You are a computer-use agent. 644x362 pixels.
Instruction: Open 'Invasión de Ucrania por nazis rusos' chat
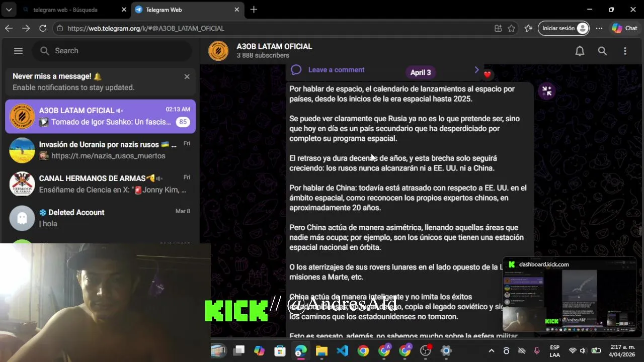click(x=101, y=150)
